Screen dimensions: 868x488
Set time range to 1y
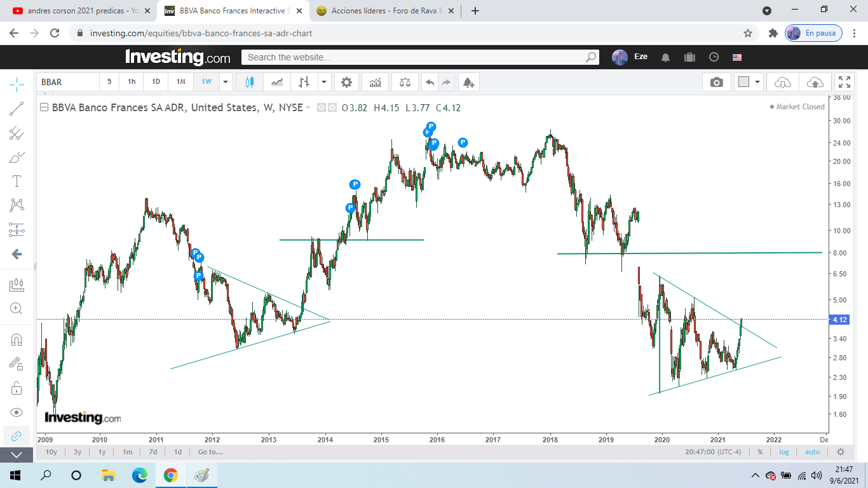102,452
